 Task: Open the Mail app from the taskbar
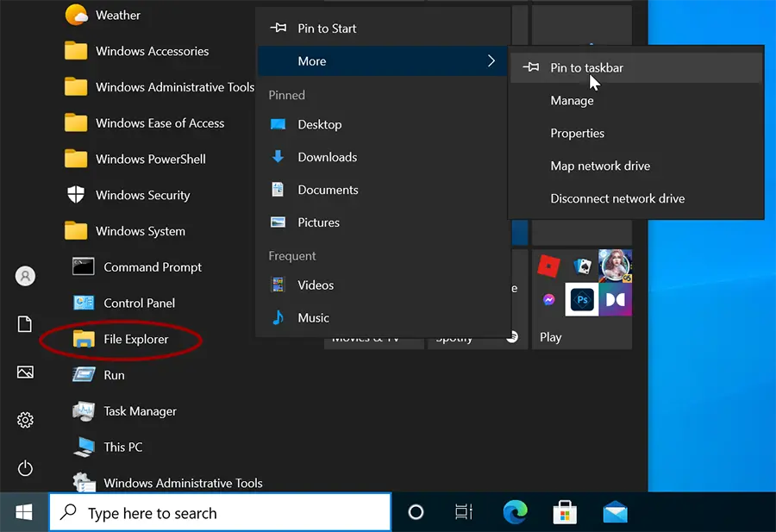615,511
